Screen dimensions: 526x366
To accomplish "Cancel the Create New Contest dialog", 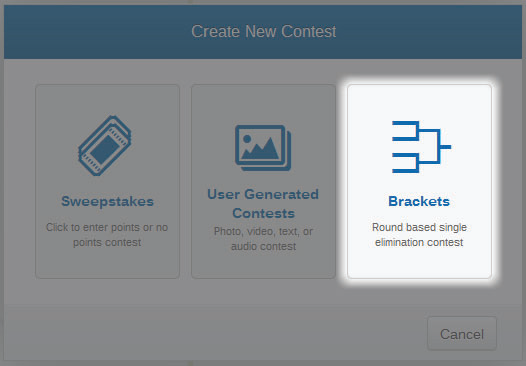I will [x=462, y=334].
